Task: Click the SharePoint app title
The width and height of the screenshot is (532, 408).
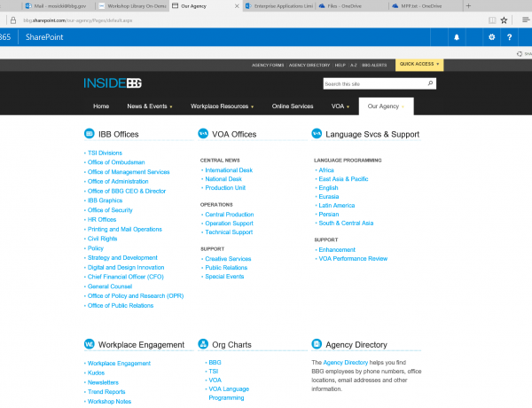Action: point(44,37)
